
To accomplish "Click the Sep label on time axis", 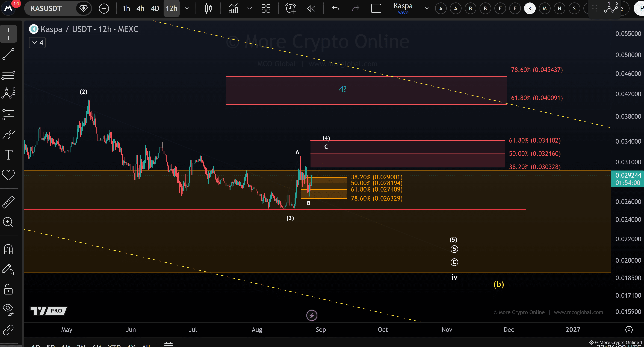I will (321, 330).
